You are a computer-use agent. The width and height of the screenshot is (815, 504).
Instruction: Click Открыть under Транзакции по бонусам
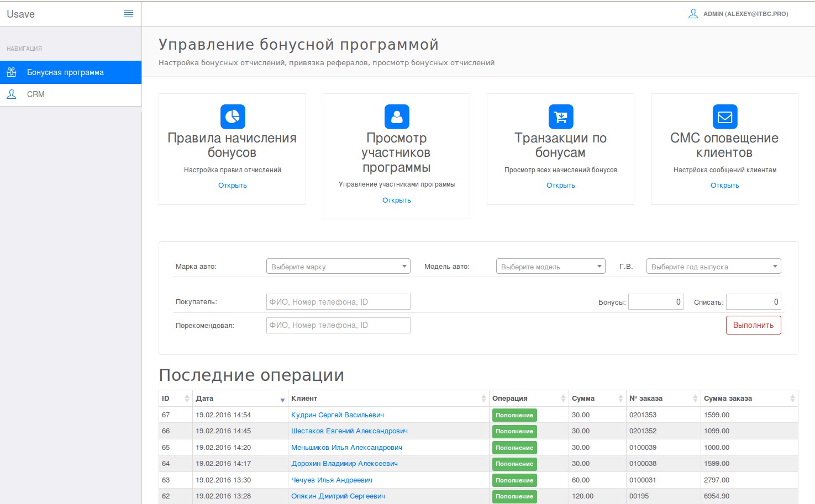click(x=561, y=185)
